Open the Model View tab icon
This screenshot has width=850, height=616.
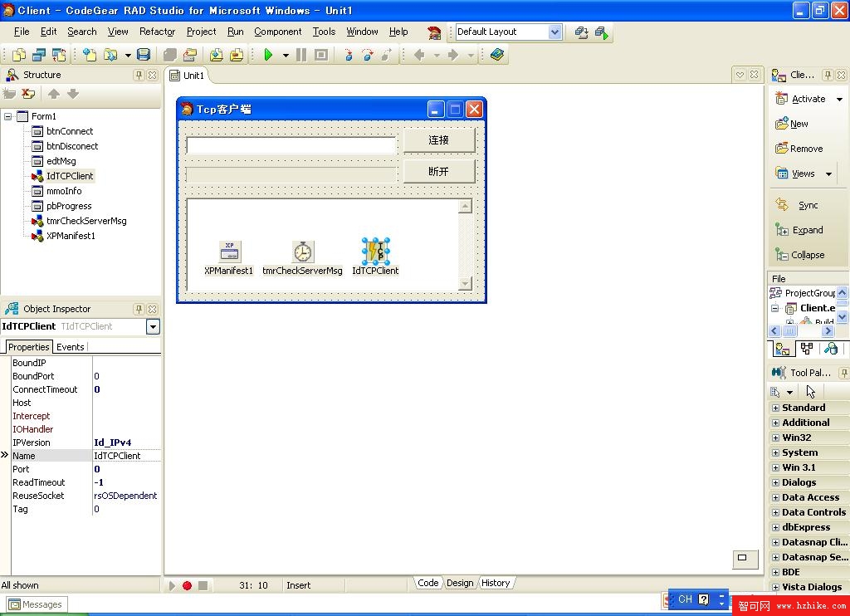pos(807,349)
